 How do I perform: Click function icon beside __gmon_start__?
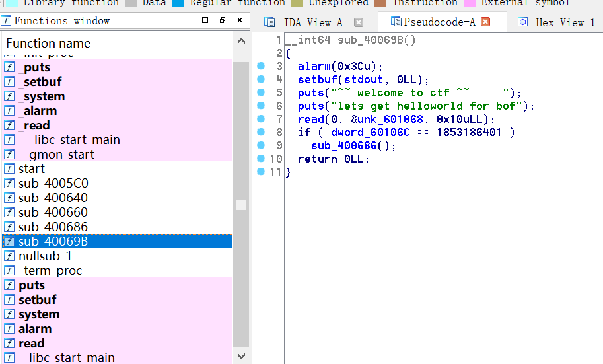9,155
